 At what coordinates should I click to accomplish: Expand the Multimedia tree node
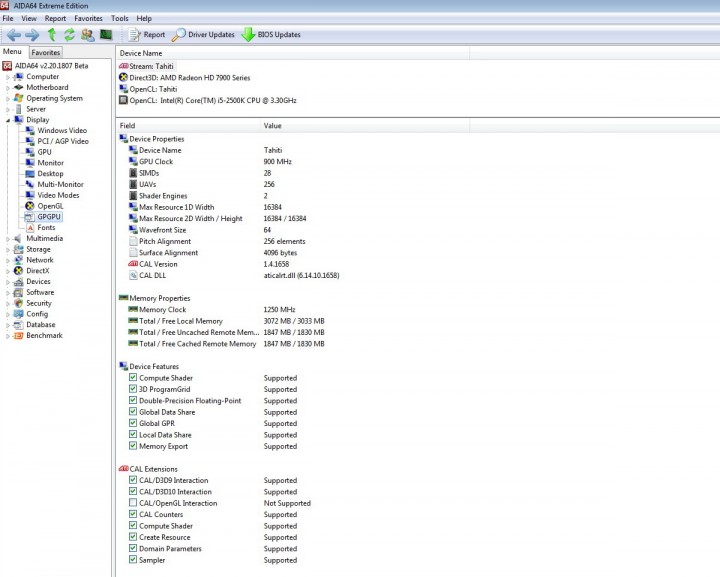8,239
